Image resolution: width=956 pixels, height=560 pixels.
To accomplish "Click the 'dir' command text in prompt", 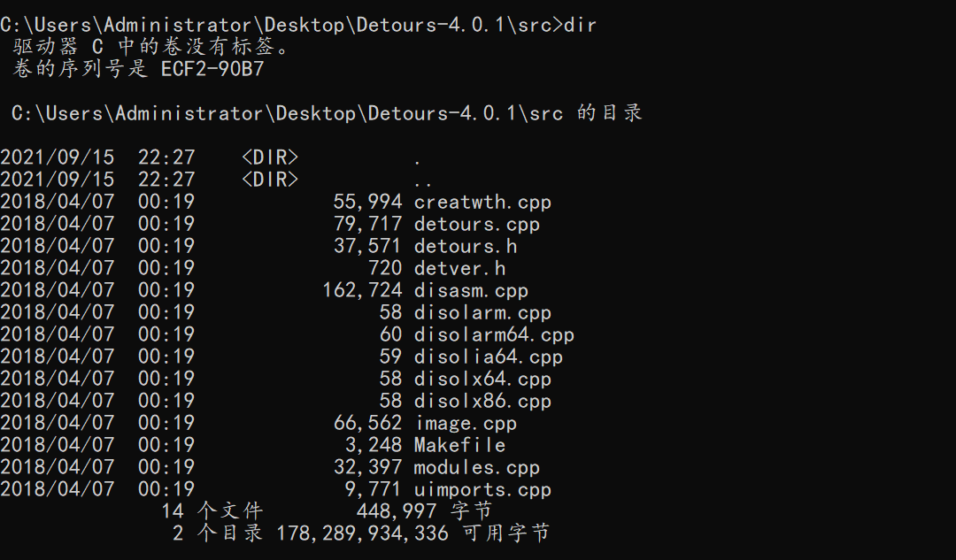I will (580, 25).
